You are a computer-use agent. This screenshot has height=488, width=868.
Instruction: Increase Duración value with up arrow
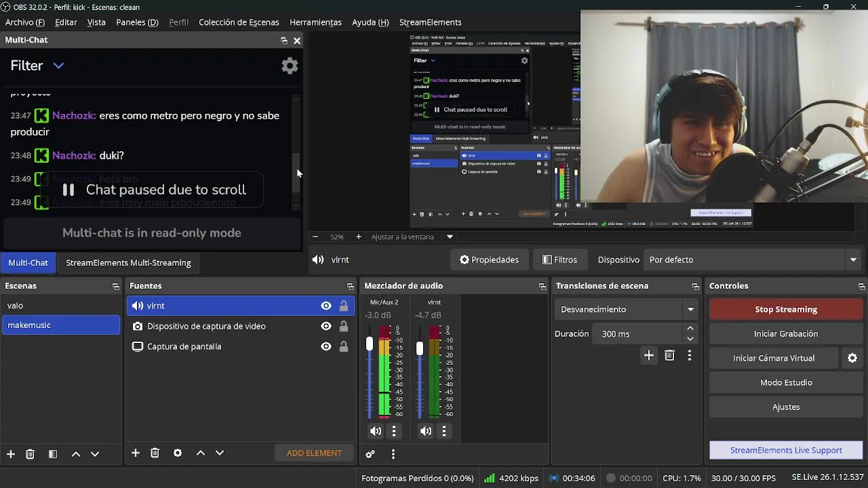(690, 329)
